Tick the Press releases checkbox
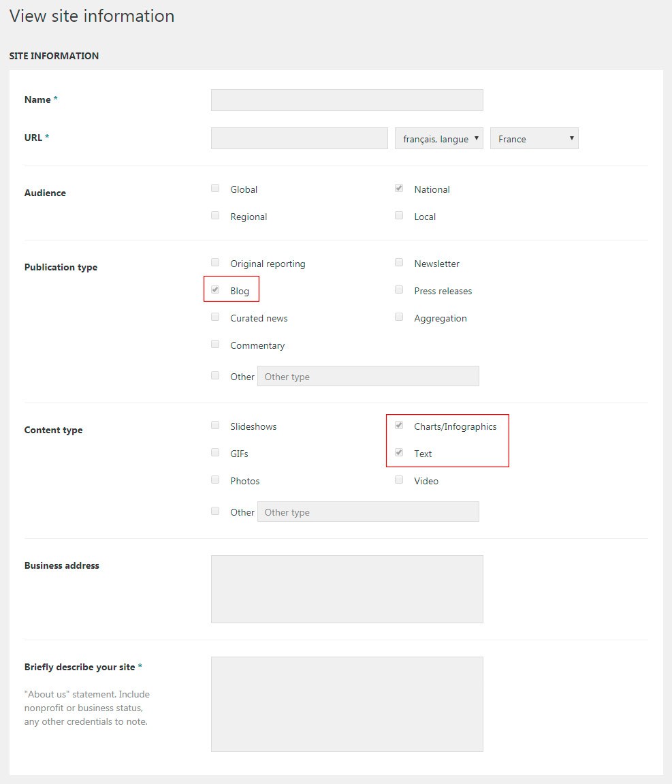 (x=399, y=290)
